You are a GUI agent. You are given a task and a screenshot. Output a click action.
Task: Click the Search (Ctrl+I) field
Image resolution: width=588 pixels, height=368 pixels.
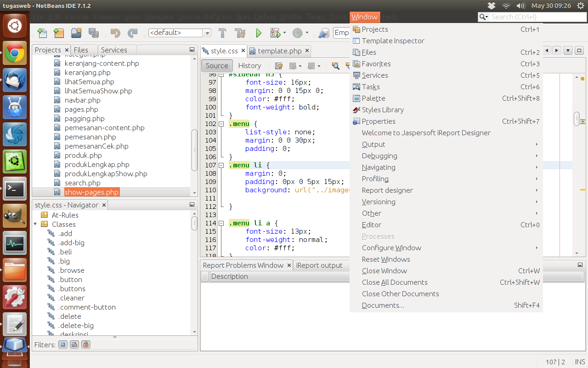pyautogui.click(x=533, y=17)
